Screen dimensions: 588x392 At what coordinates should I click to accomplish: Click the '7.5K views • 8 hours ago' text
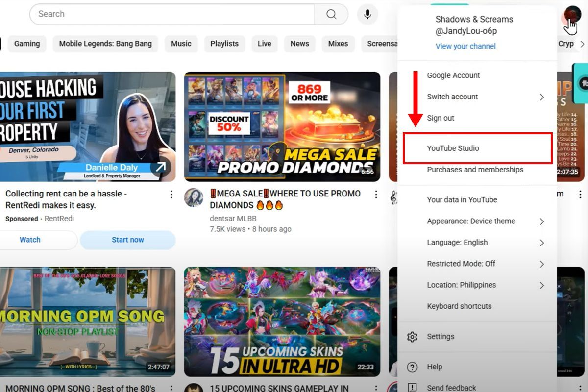(250, 229)
